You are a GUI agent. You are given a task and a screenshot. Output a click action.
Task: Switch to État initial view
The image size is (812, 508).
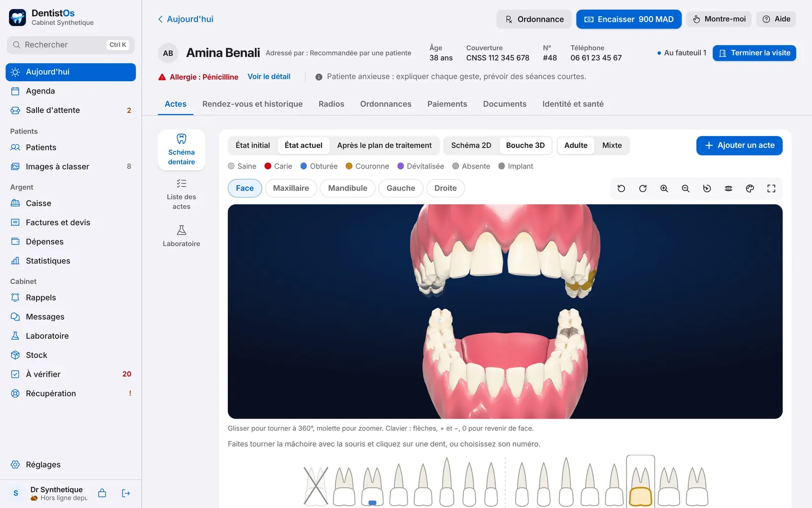click(x=253, y=145)
